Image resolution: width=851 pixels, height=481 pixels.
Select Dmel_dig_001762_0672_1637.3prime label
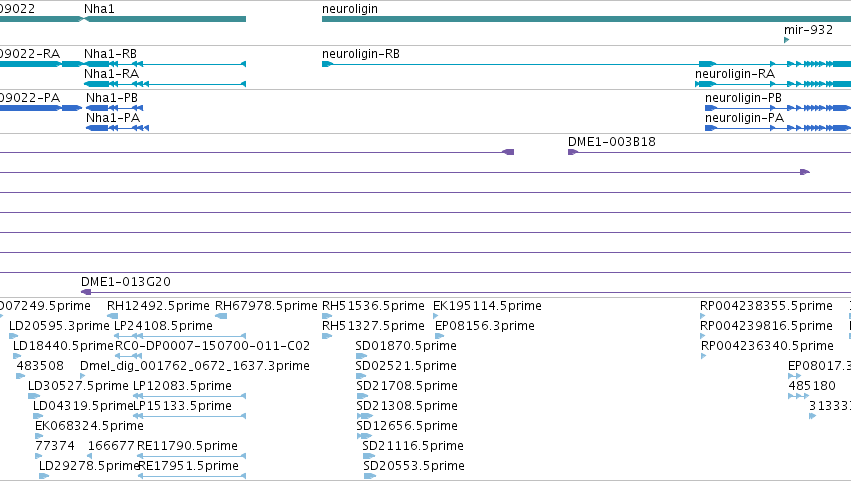click(194, 366)
